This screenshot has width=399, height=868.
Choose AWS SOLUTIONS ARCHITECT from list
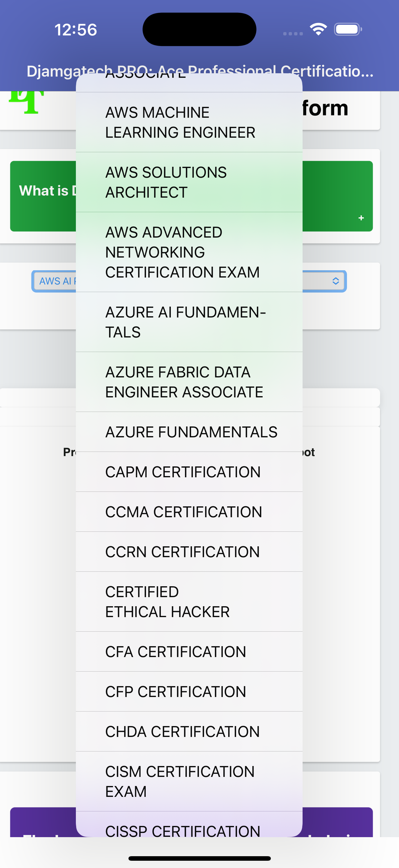[189, 182]
